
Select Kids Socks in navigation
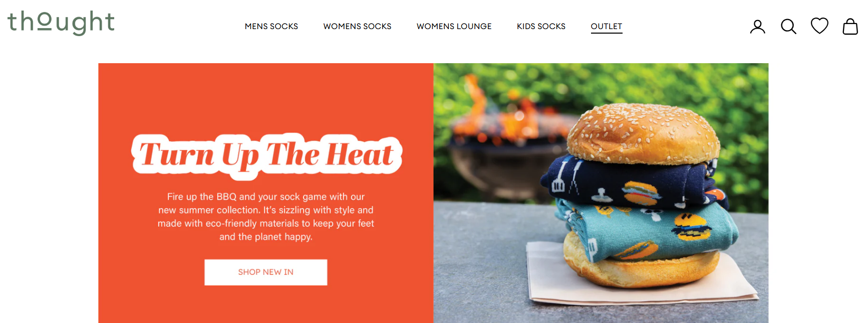click(541, 26)
